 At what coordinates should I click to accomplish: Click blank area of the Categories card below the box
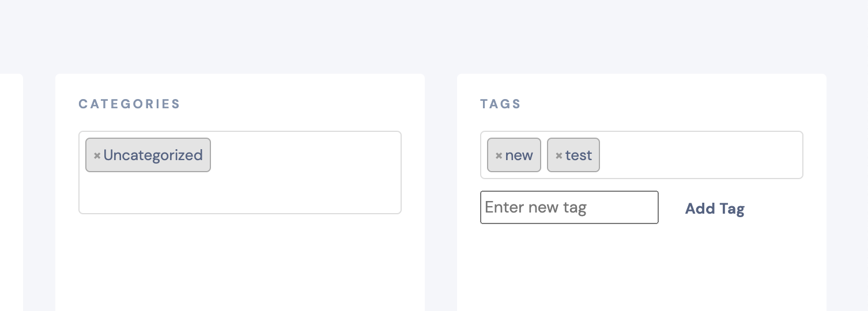coord(240,263)
